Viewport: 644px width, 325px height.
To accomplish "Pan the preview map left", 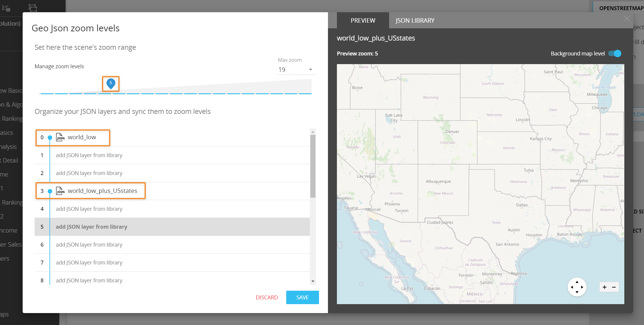I will 572,287.
